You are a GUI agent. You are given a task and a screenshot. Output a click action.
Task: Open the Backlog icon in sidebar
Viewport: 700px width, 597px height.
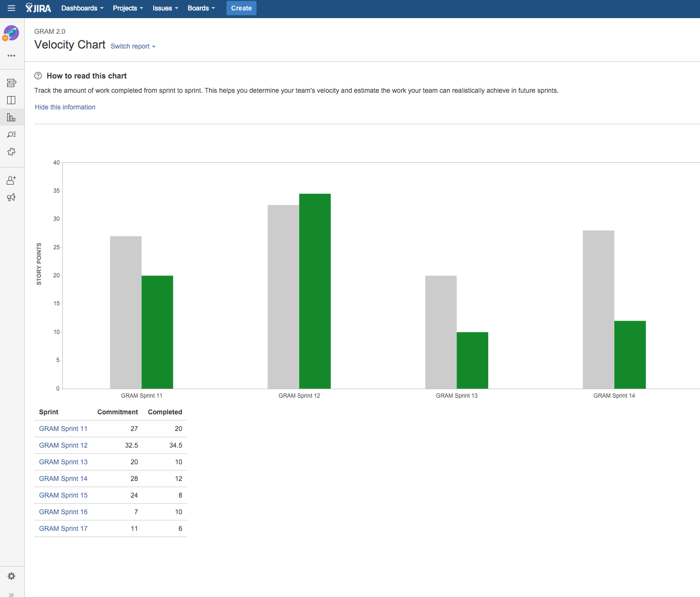point(11,83)
